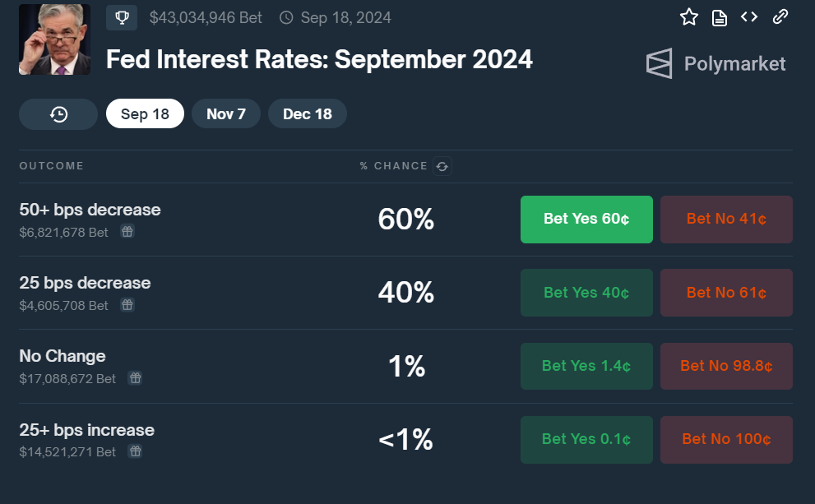Click the star favorite icon
Screen dimensions: 815x504
(x=689, y=17)
